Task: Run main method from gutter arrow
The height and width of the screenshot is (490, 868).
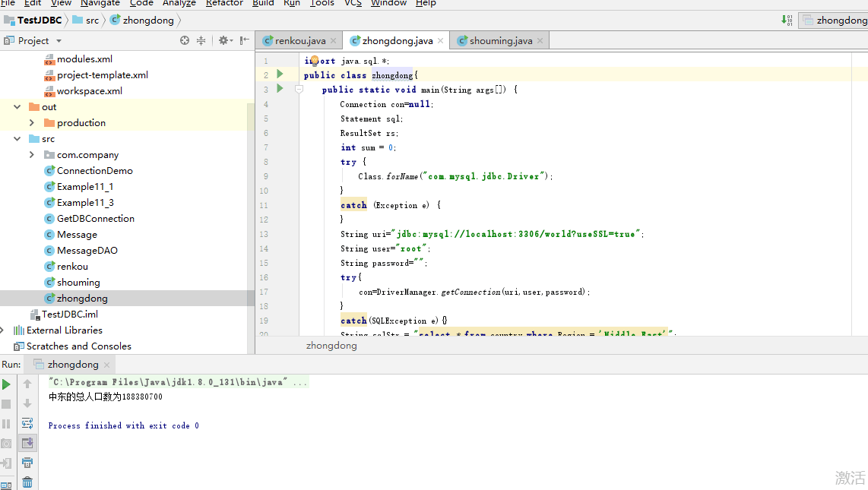Action: [x=280, y=88]
